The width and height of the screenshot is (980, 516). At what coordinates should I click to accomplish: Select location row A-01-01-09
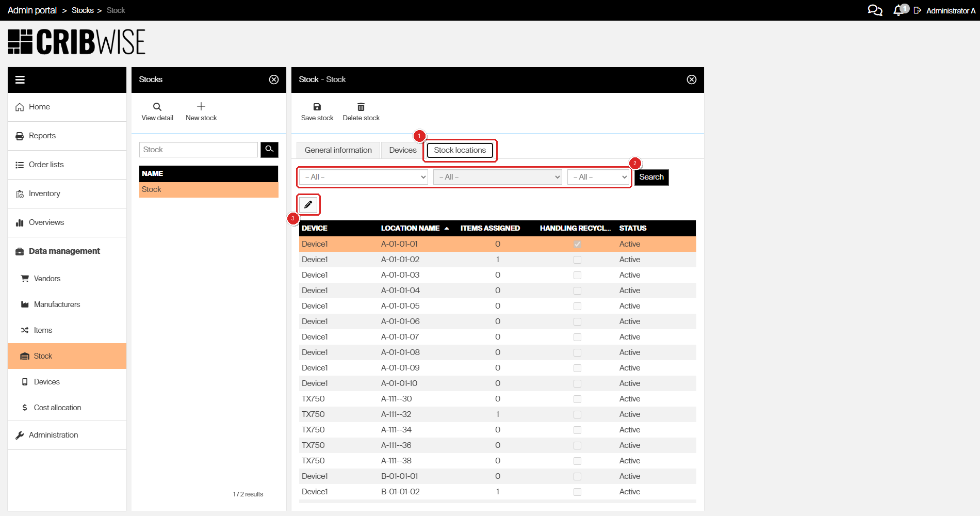coord(498,368)
